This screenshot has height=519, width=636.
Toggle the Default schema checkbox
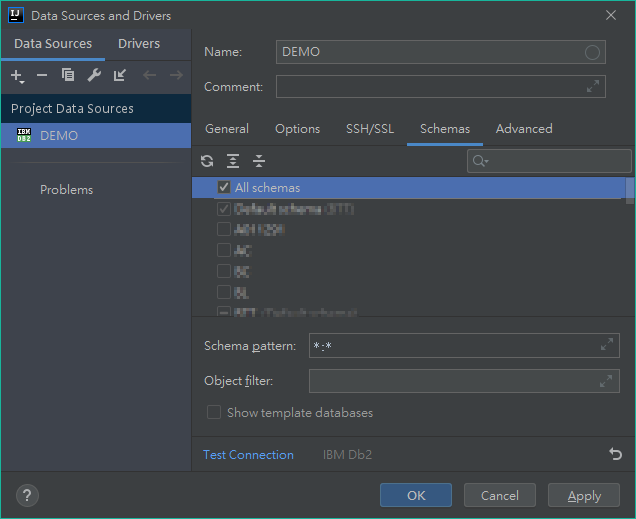click(x=224, y=209)
